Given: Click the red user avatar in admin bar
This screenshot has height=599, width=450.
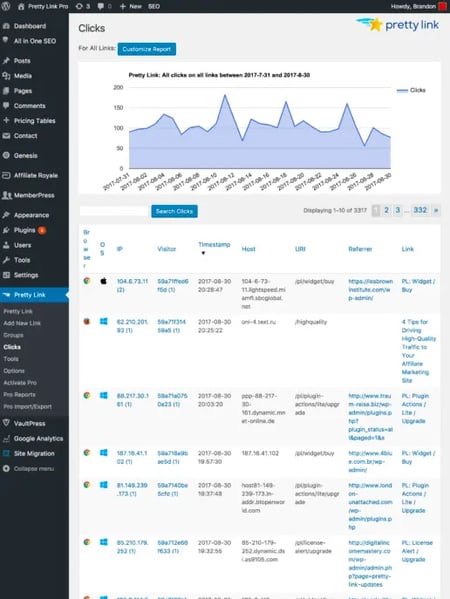Looking at the screenshot, I should pyautogui.click(x=443, y=6).
